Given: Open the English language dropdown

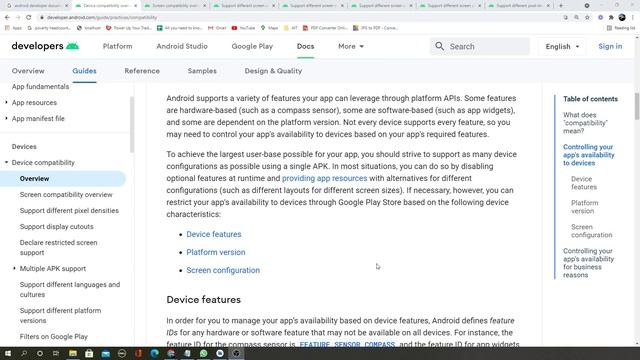Looking at the screenshot, I should [x=562, y=47].
